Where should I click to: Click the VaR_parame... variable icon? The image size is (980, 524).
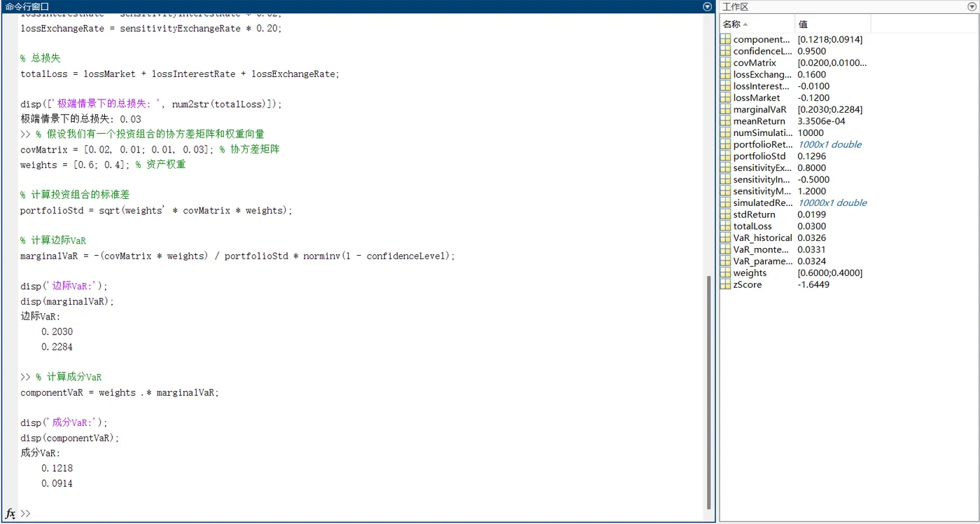click(x=726, y=261)
